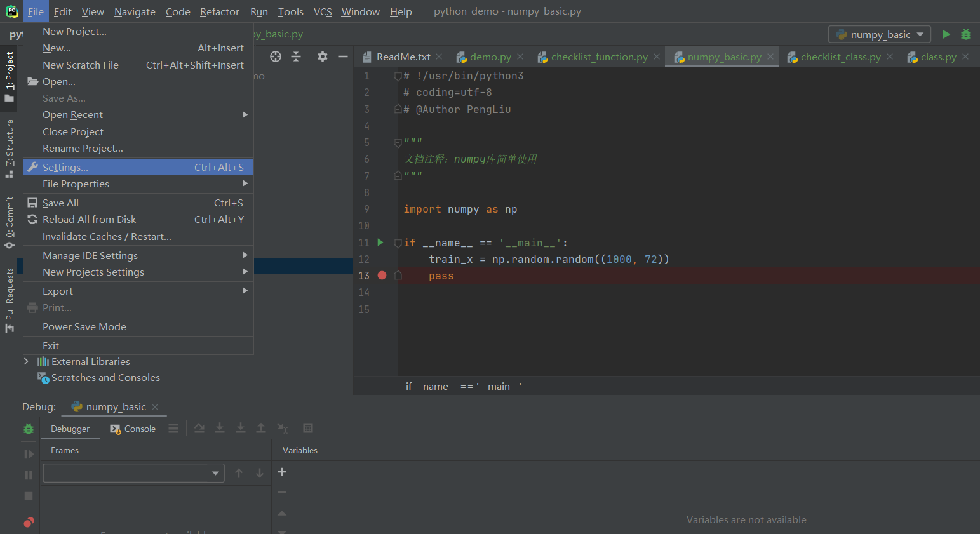Expand New Projects Settings submenu

click(138, 272)
